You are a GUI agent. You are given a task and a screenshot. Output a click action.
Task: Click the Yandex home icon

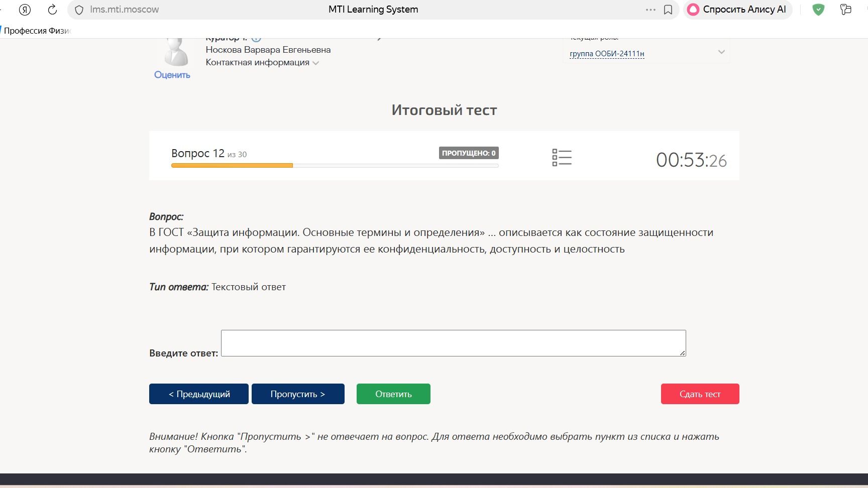(25, 10)
